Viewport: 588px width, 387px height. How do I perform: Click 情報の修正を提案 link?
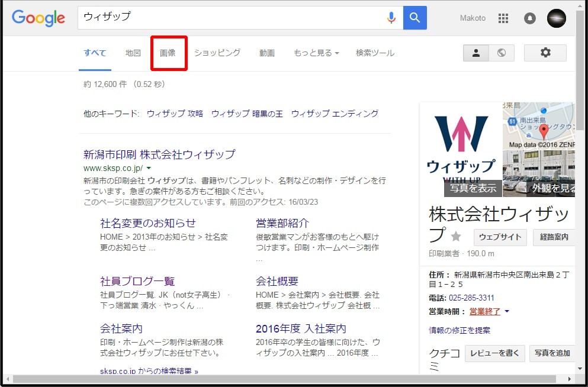pyautogui.click(x=460, y=330)
